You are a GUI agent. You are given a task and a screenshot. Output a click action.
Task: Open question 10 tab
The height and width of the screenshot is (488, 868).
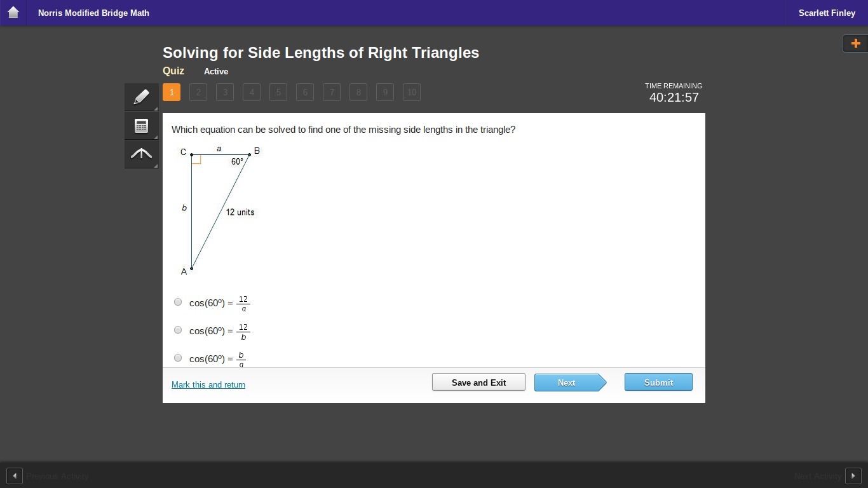pyautogui.click(x=412, y=92)
